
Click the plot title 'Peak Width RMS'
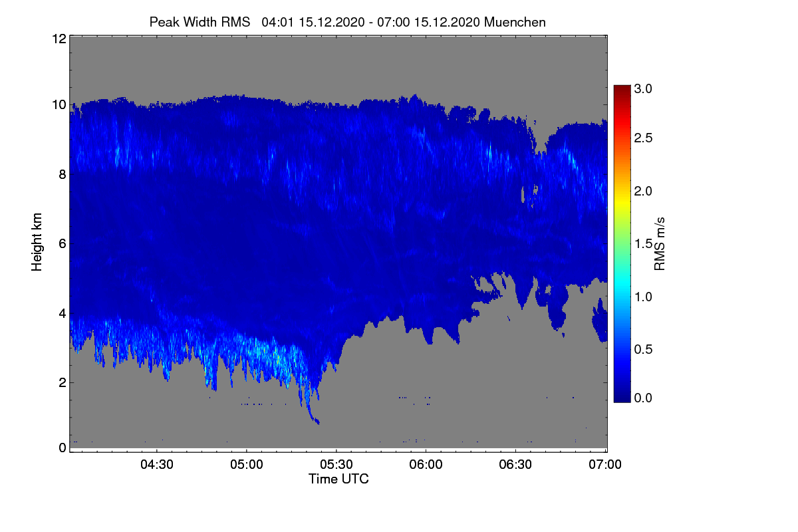[x=199, y=22]
